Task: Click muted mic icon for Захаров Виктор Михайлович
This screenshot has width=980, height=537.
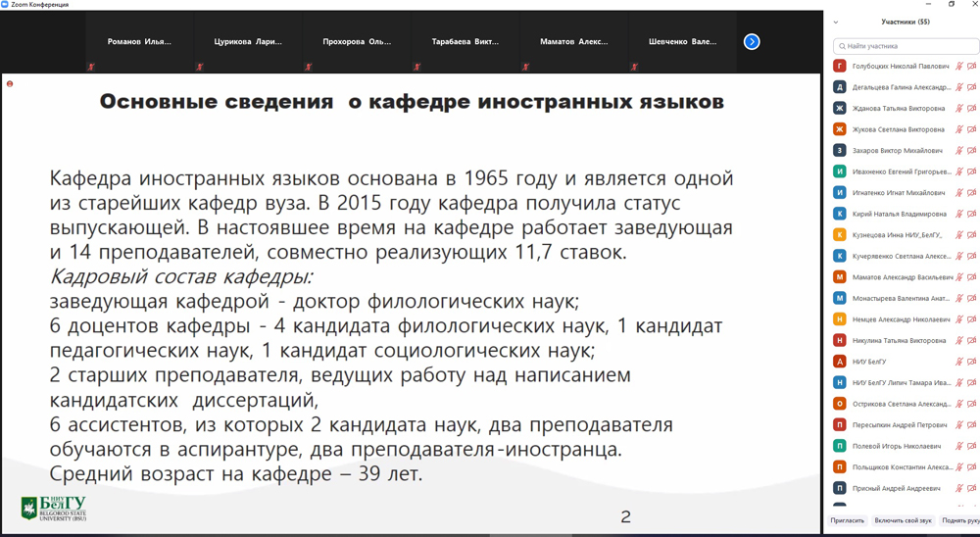Action: (x=959, y=151)
